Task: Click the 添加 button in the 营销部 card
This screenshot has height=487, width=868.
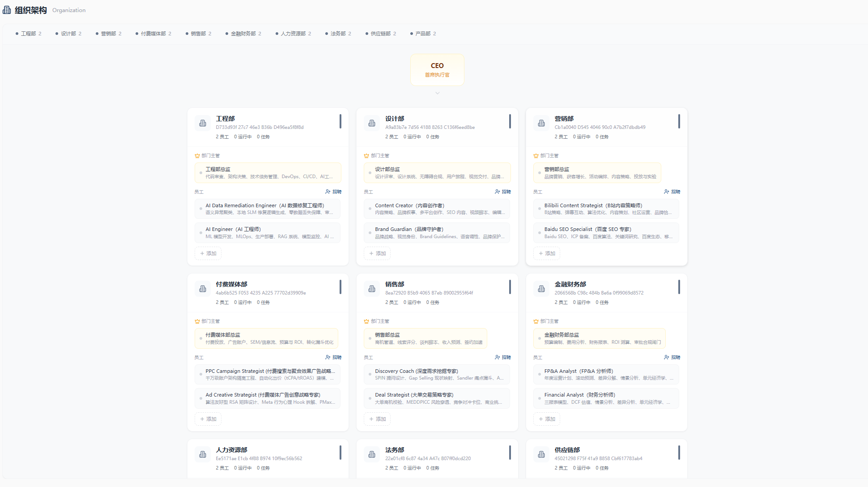Action: 547,253
